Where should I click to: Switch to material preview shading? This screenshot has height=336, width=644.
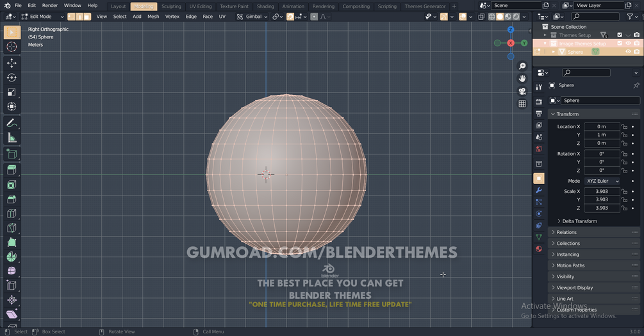point(508,17)
